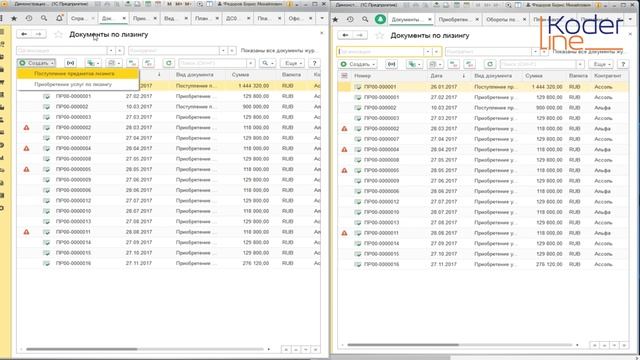Screen dimensions: 640x360
Task: Expand Организация filter dropdown in right window
Action: (x=427, y=52)
